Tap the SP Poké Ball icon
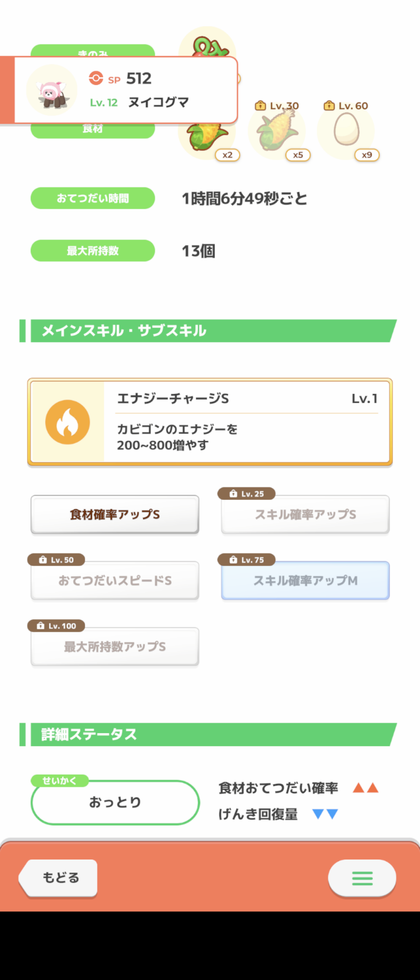Screen dimensions: 420x980 click(x=96, y=78)
